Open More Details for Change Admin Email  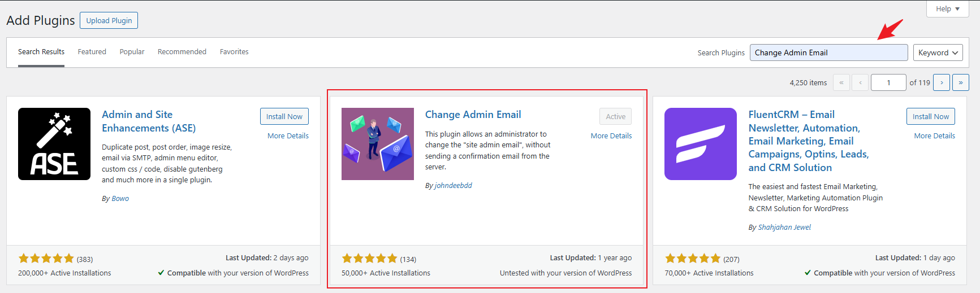[611, 135]
